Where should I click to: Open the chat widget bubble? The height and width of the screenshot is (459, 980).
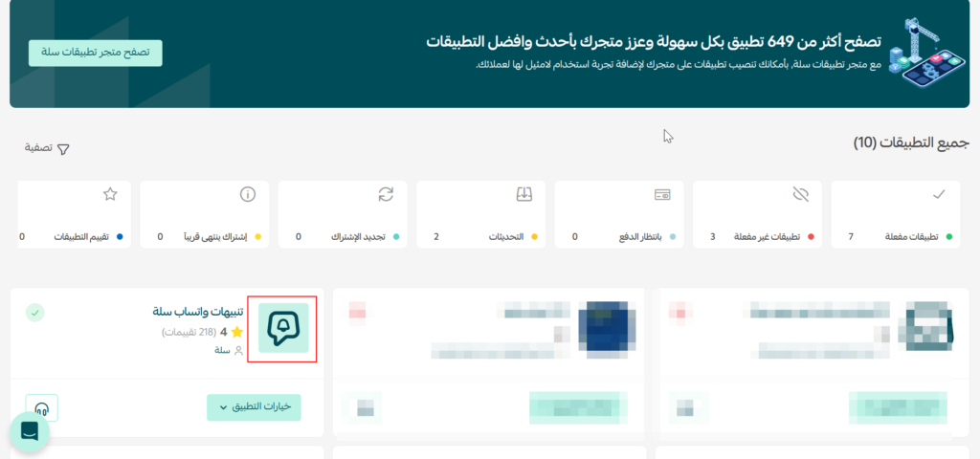click(30, 432)
